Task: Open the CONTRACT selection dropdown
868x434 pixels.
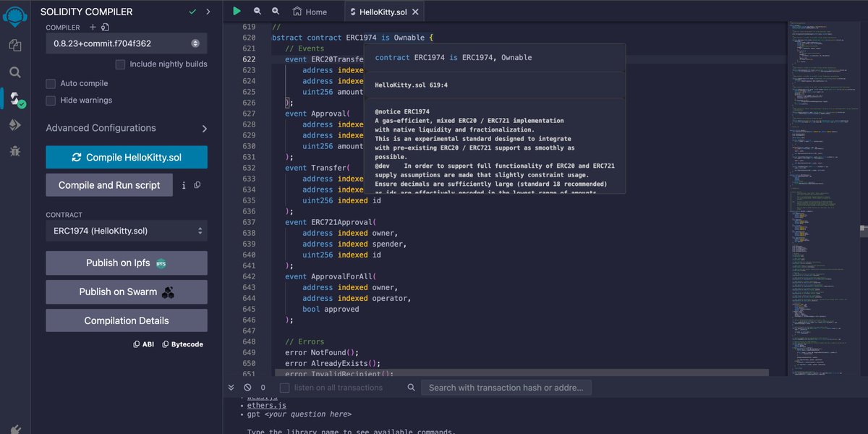Action: tap(126, 231)
